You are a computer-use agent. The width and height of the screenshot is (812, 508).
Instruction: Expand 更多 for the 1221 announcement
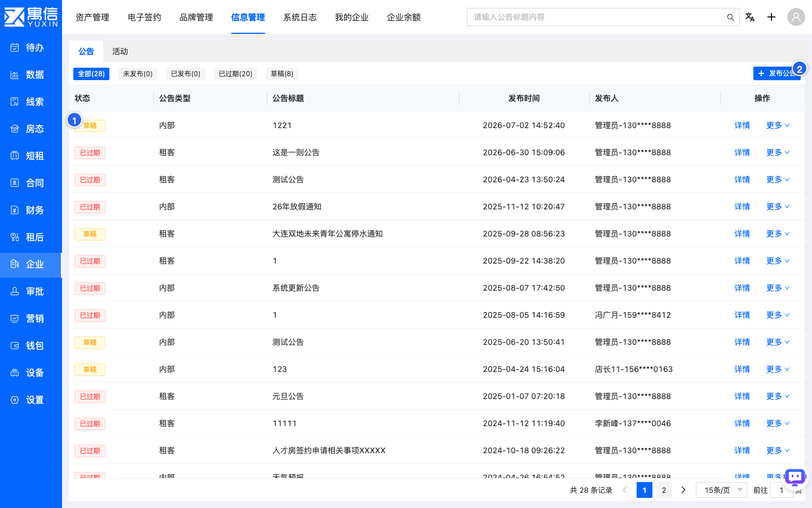(x=778, y=125)
